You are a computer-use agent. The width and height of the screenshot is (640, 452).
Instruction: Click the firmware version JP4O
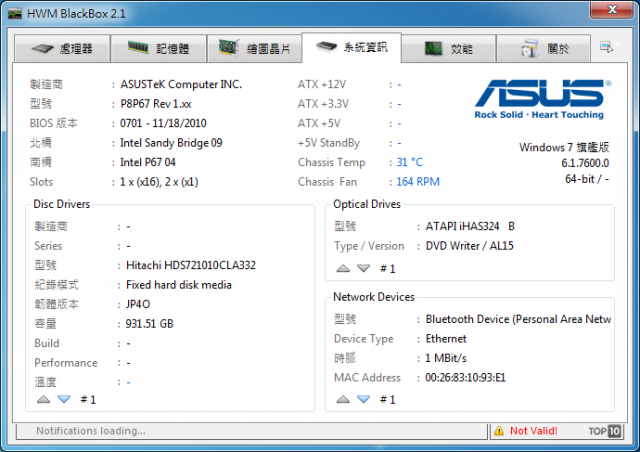tap(138, 305)
